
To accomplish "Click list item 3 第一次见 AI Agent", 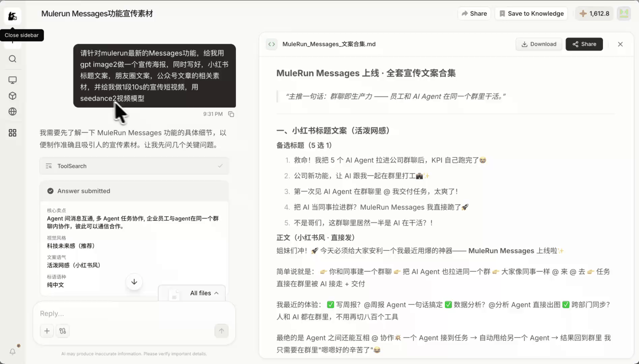I will pos(376,191).
